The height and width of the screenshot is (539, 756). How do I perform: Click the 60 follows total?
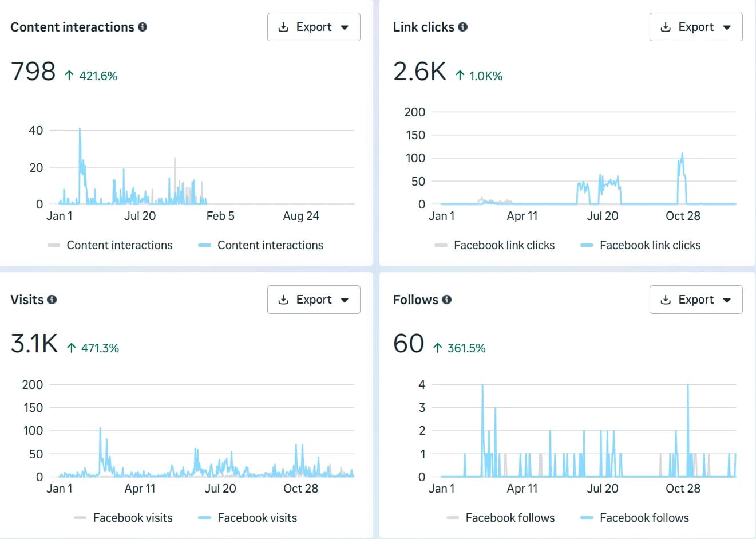pos(409,344)
